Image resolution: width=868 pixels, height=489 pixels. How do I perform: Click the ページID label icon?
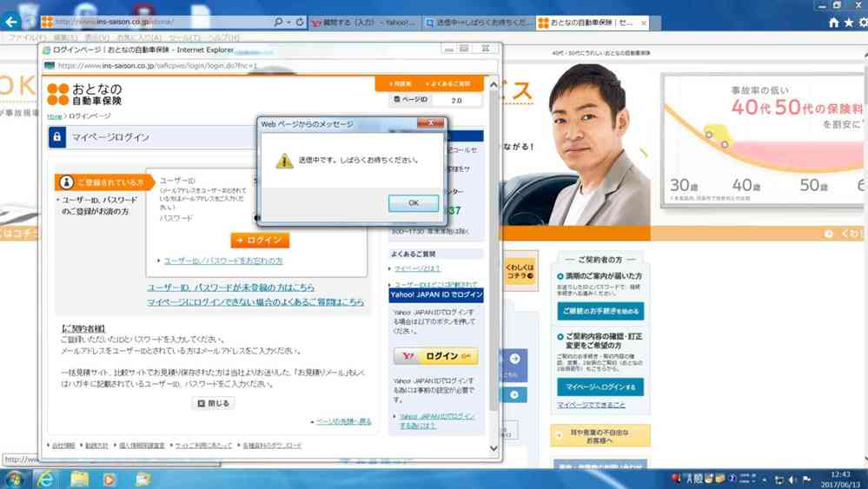tap(396, 100)
